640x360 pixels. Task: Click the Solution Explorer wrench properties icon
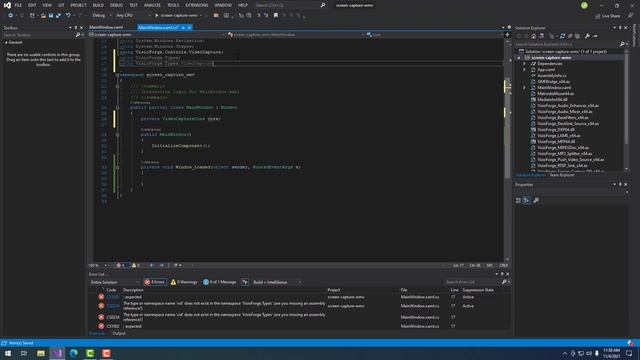click(587, 36)
